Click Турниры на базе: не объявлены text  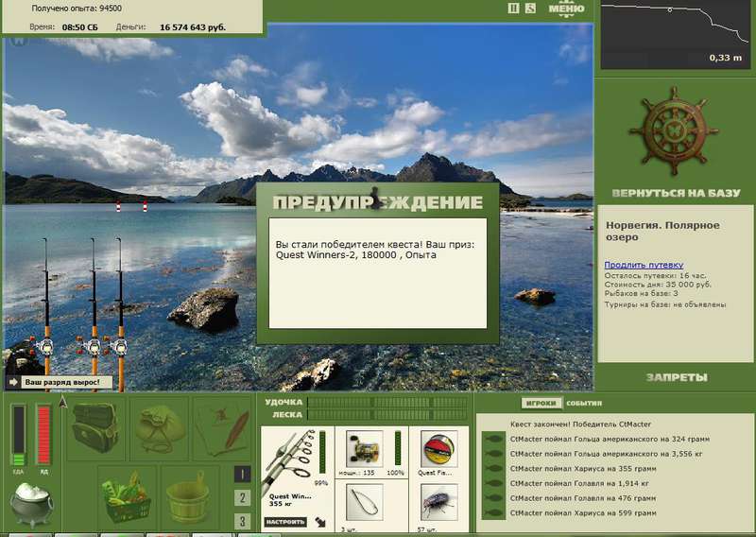[665, 305]
